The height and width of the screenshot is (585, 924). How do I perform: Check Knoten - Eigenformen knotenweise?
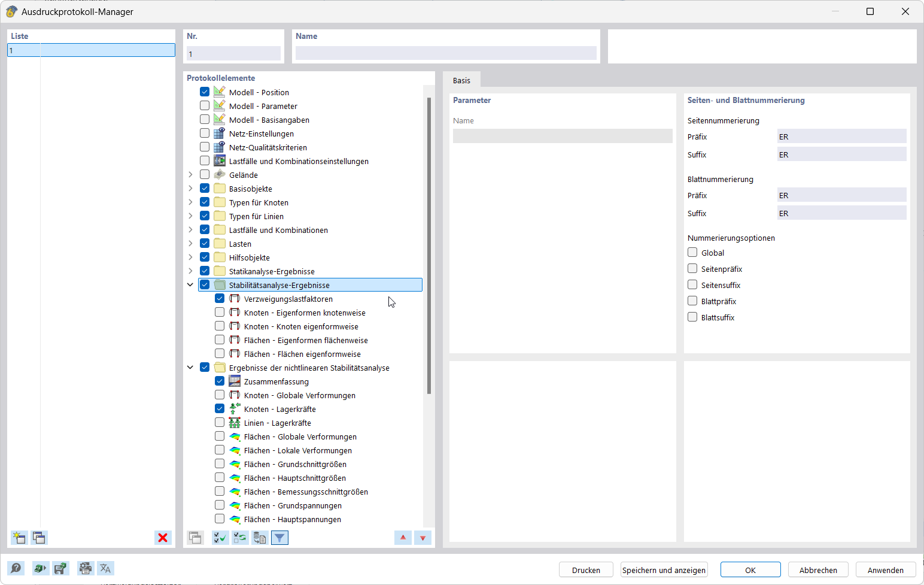point(220,311)
